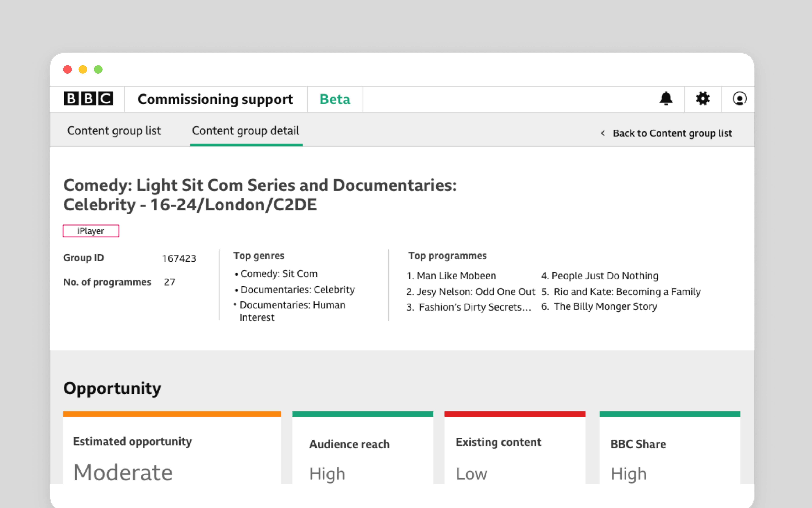Click the back chevron arrow

603,133
